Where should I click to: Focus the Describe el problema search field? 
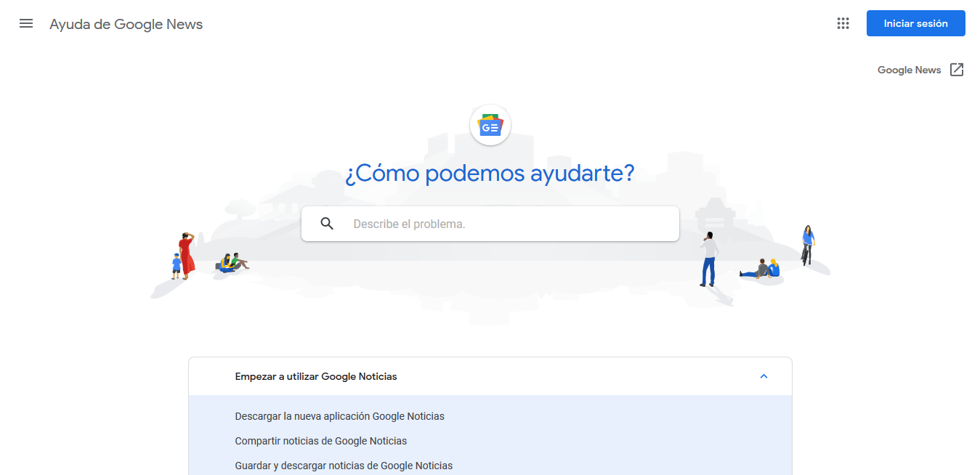[x=490, y=224]
